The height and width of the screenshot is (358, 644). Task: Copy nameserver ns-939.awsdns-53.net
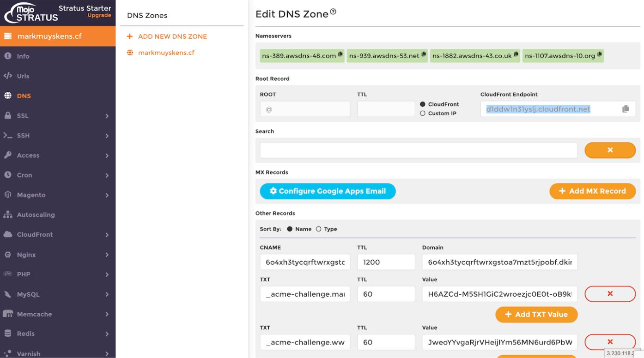(x=424, y=54)
